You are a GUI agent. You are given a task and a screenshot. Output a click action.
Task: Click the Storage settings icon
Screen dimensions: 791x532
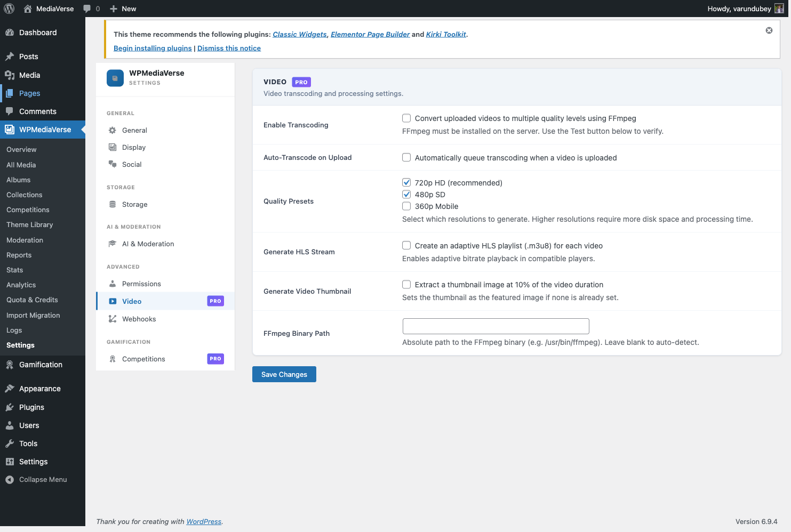point(112,204)
